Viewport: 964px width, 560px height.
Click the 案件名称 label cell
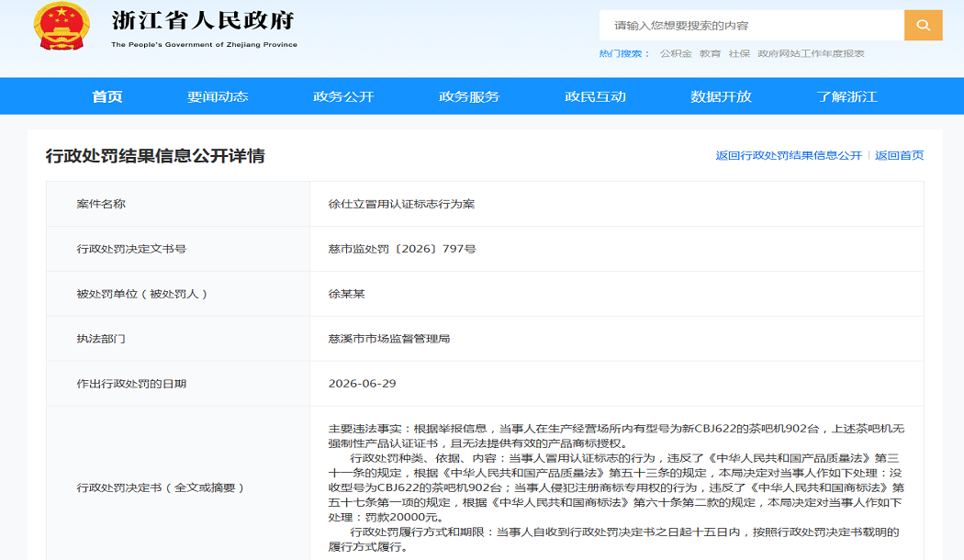click(x=178, y=204)
